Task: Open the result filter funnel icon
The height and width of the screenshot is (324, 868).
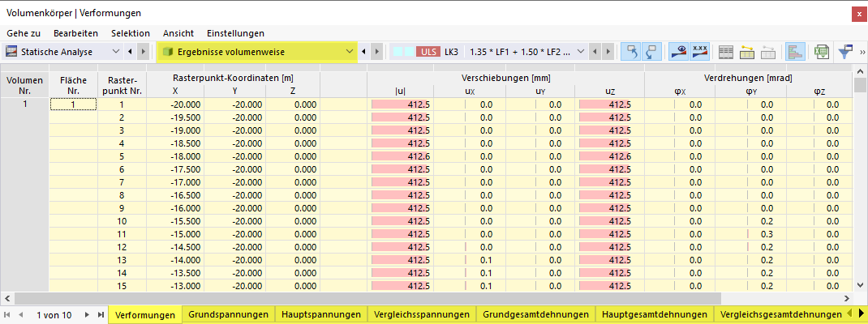Action: pyautogui.click(x=844, y=52)
